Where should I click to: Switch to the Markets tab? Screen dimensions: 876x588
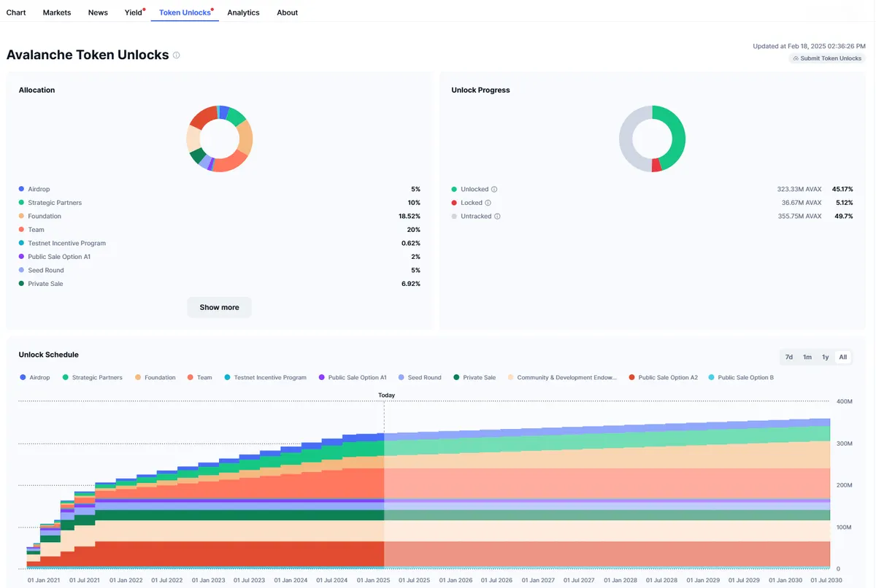pyautogui.click(x=57, y=12)
